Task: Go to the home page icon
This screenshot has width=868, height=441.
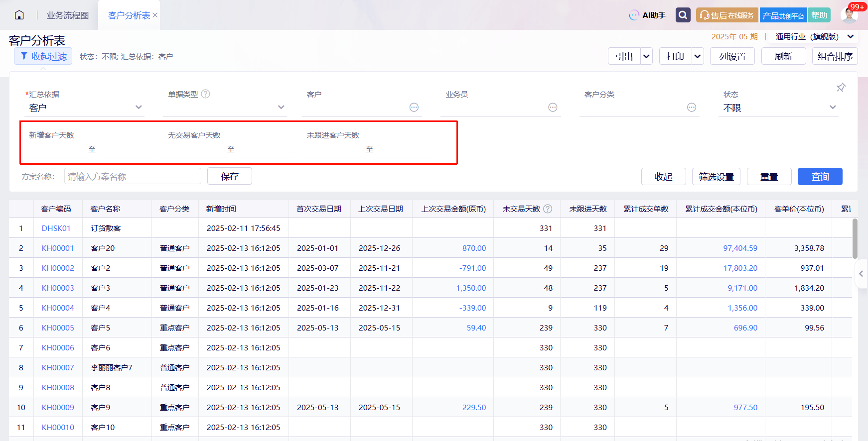Action: point(19,15)
